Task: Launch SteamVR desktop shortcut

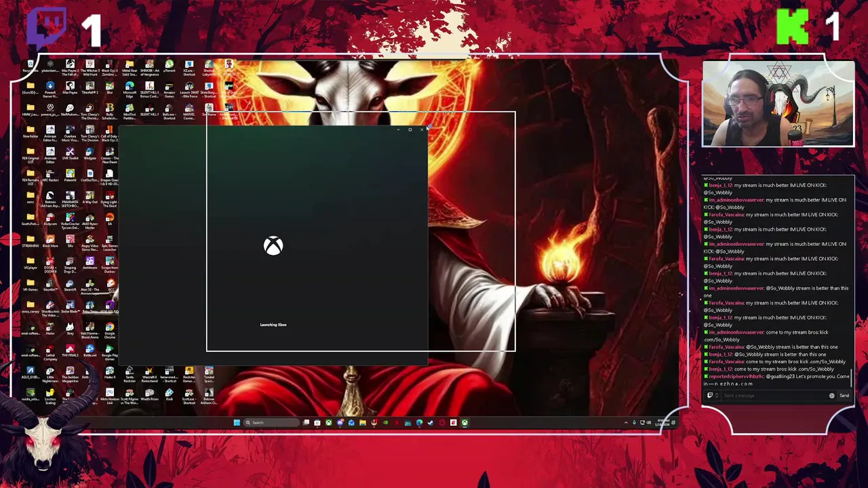Action: pyautogui.click(x=70, y=285)
